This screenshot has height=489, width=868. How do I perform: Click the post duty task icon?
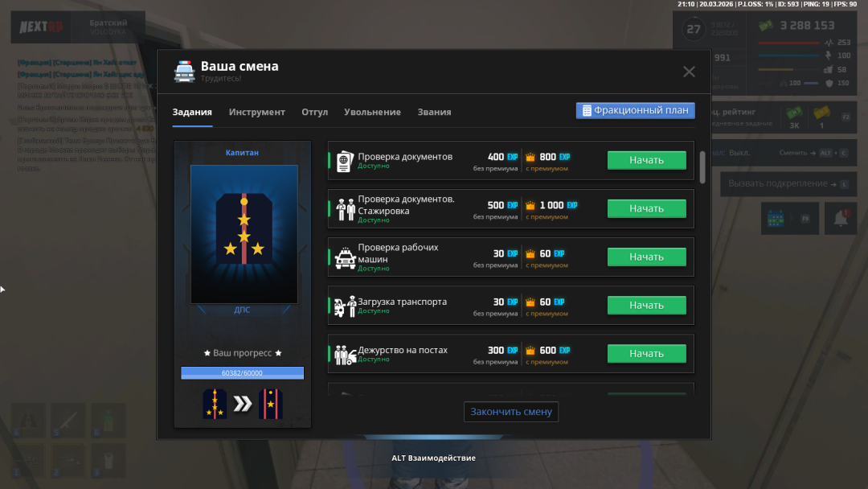click(x=346, y=354)
